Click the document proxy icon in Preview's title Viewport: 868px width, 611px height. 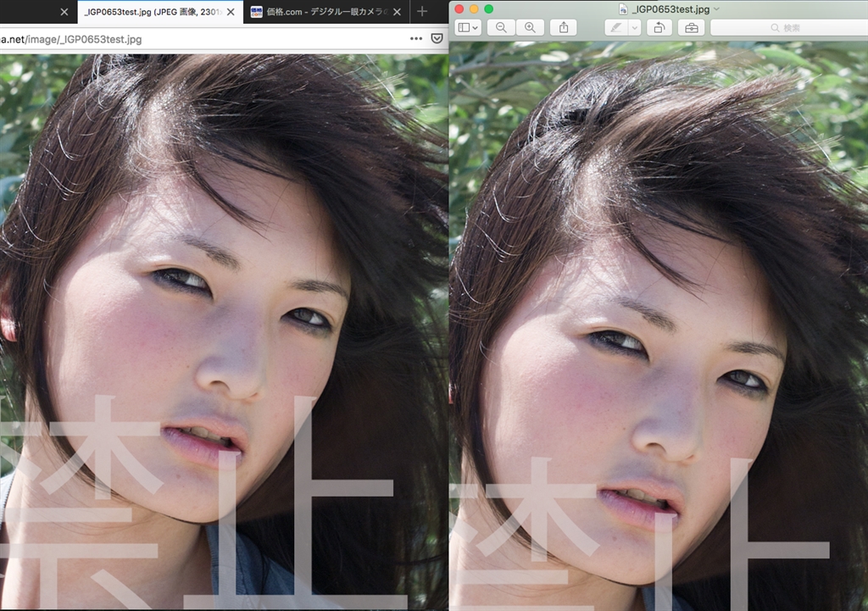(x=623, y=9)
